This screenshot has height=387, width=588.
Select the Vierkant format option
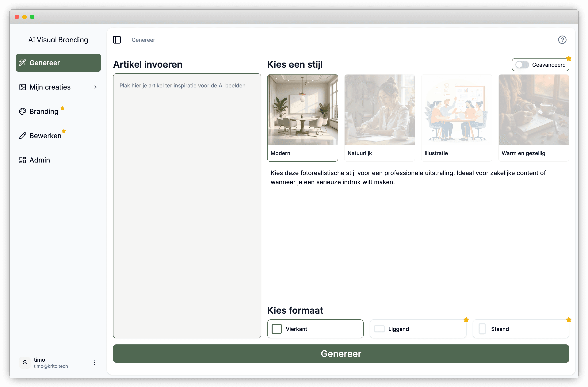pos(315,329)
